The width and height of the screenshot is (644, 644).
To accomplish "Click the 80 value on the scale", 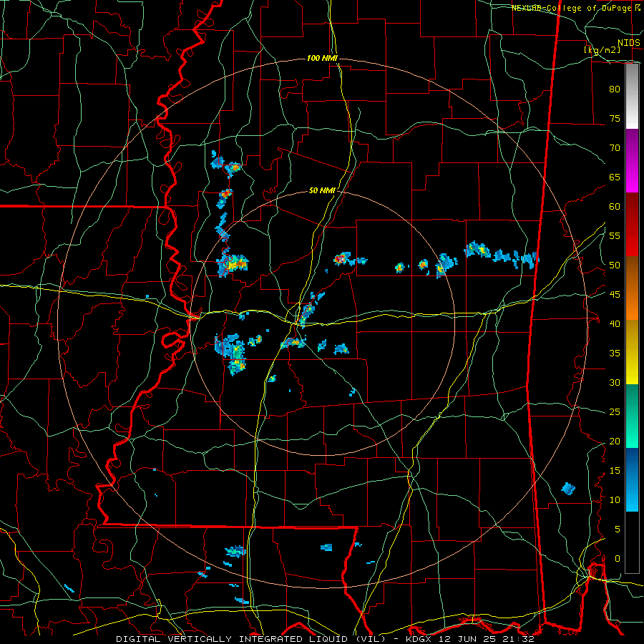I will (615, 89).
